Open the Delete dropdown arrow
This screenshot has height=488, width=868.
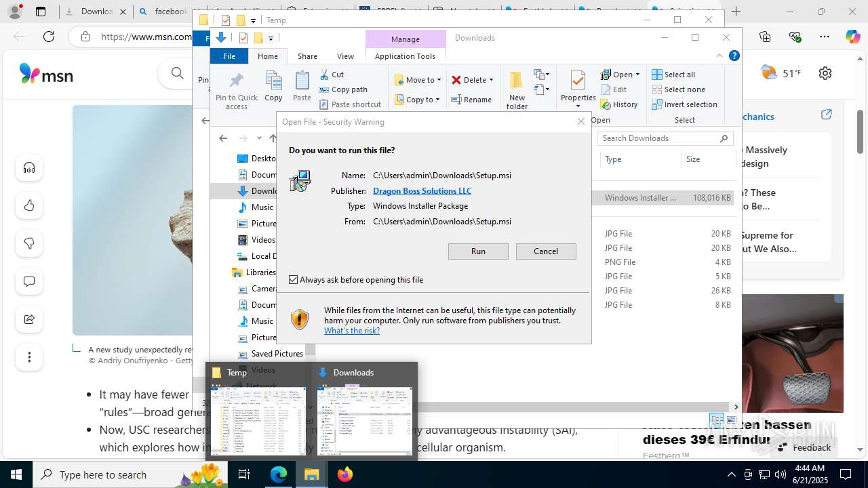click(x=491, y=80)
